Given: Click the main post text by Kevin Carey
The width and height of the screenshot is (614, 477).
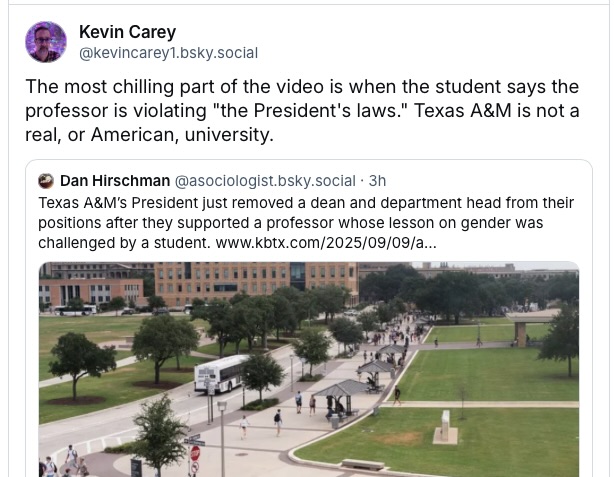Looking at the screenshot, I should click(x=300, y=110).
